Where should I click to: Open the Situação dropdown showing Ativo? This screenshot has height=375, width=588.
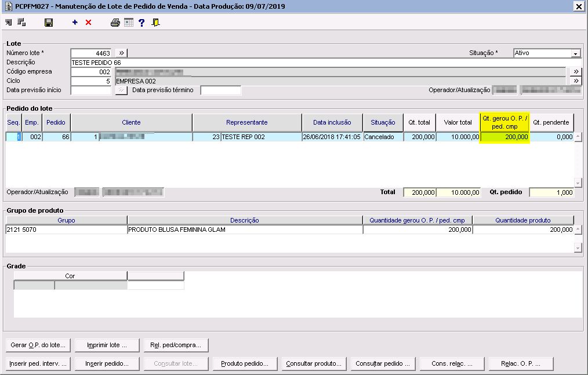576,53
